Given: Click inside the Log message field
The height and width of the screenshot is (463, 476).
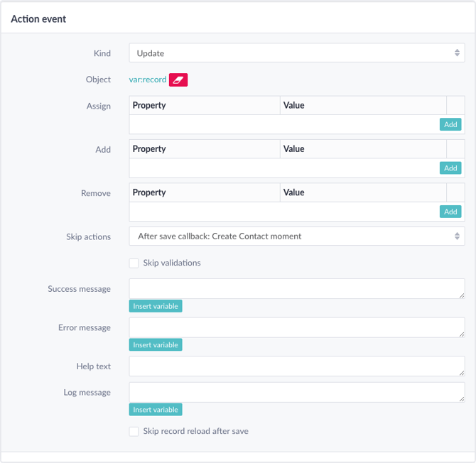Looking at the screenshot, I should pos(296,392).
